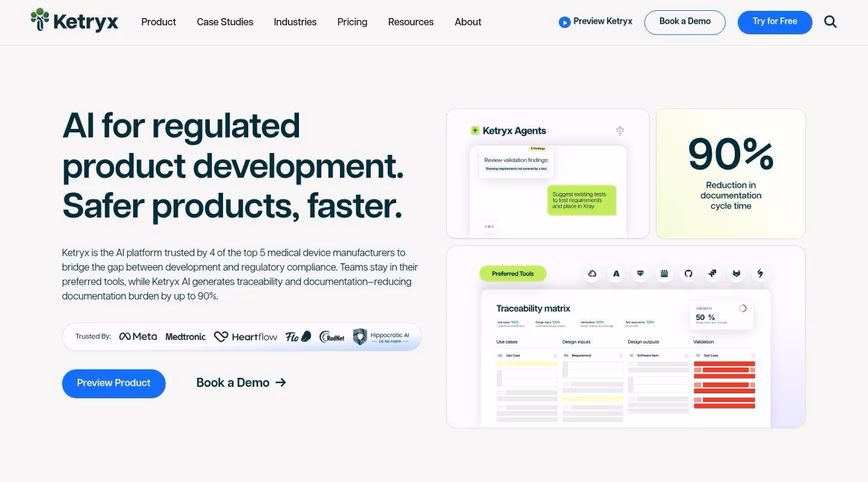
Task: Click the lightning bolt tool icon
Action: [760, 273]
